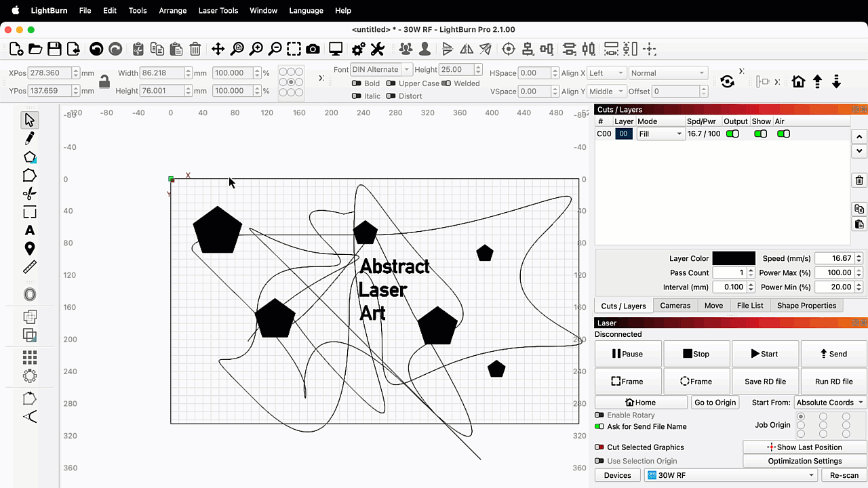Click the lock aspect ratio padlock
Viewport: 868px width, 488px height.
pyautogui.click(x=104, y=82)
